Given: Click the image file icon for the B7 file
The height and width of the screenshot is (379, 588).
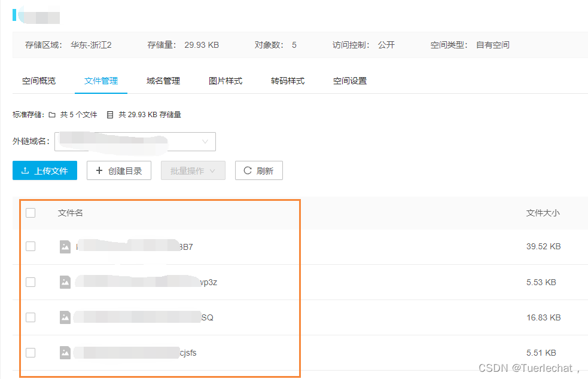Looking at the screenshot, I should pyautogui.click(x=65, y=247).
